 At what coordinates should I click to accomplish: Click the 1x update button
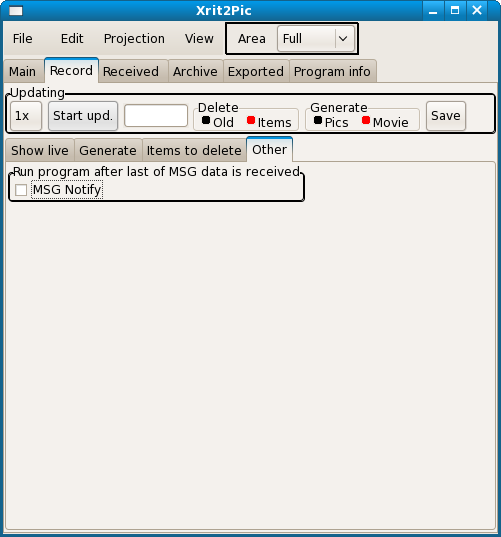tap(26, 116)
